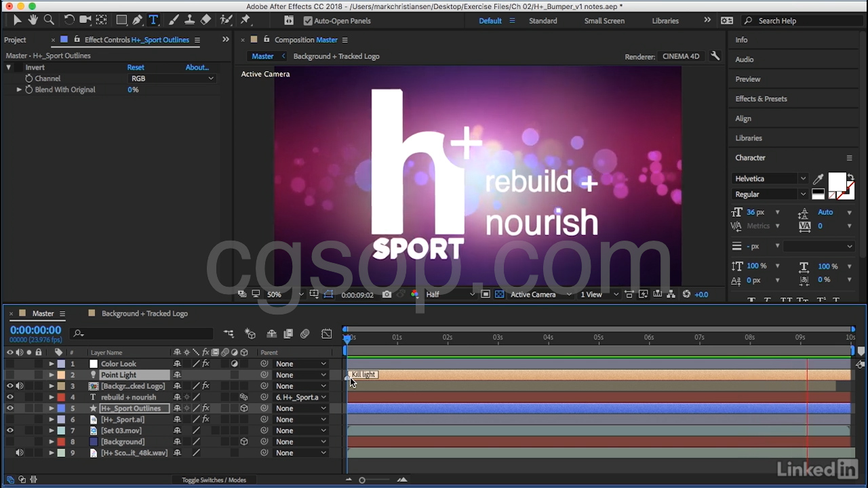
Task: Activate the Clone Stamp tool
Action: [x=190, y=20]
